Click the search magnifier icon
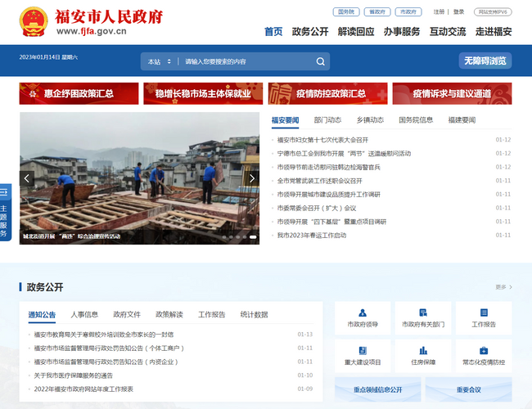The height and width of the screenshot is (409, 532). pos(321,61)
